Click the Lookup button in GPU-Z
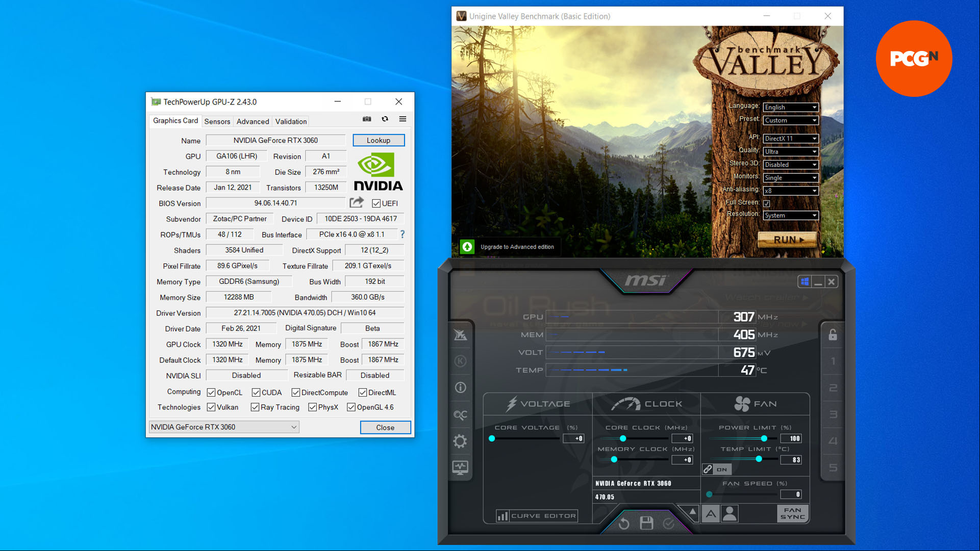The width and height of the screenshot is (980, 551). coord(379,140)
